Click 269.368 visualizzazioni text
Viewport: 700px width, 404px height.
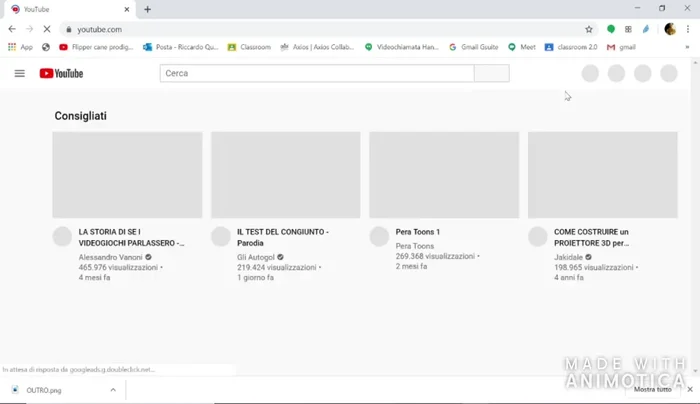point(435,256)
